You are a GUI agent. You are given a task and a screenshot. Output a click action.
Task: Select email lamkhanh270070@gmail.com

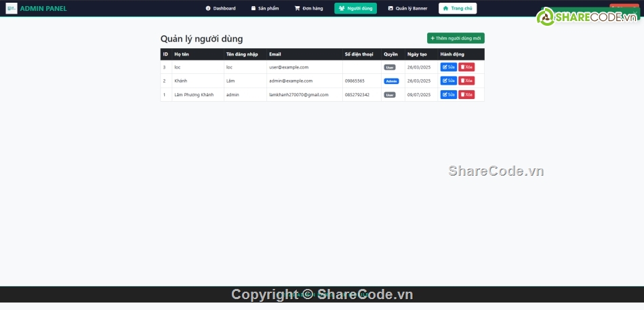coord(299,94)
